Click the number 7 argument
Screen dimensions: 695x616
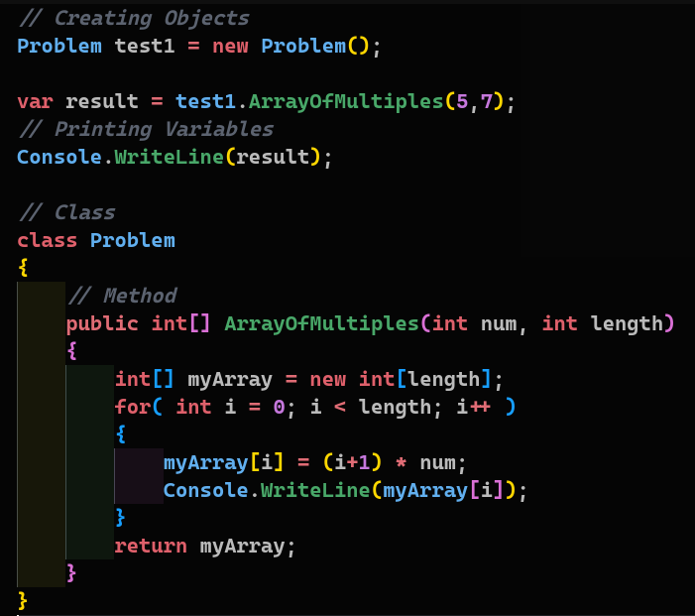coord(487,101)
